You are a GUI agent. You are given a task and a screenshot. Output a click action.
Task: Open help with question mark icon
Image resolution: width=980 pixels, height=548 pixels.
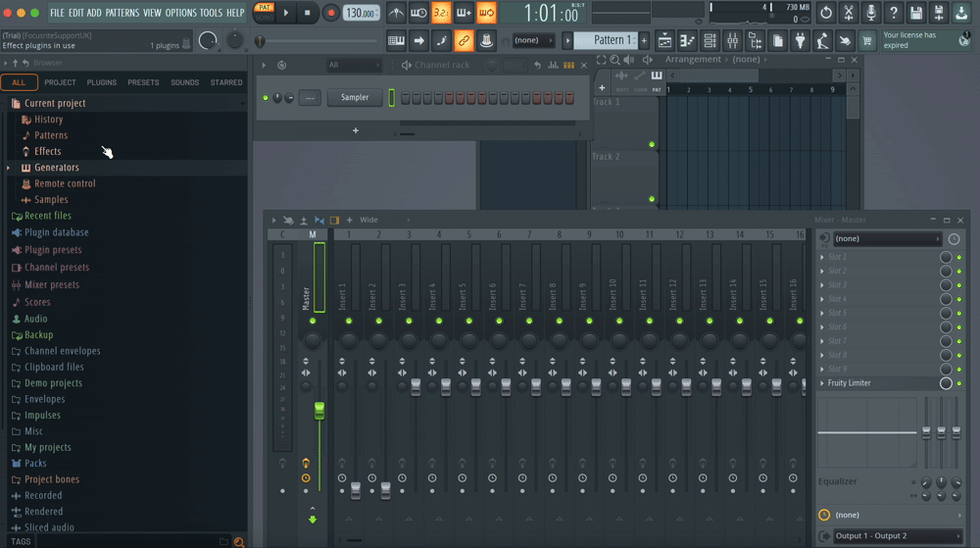click(893, 13)
